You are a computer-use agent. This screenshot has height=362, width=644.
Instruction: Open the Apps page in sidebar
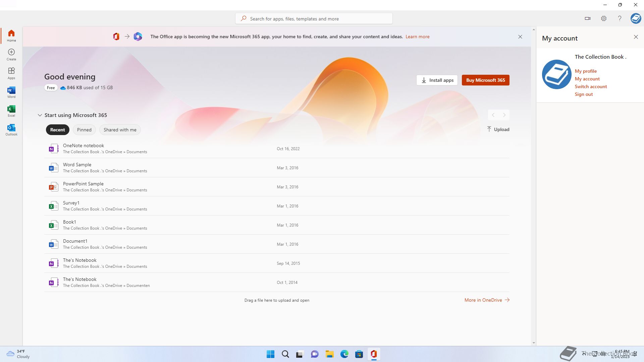tap(11, 73)
